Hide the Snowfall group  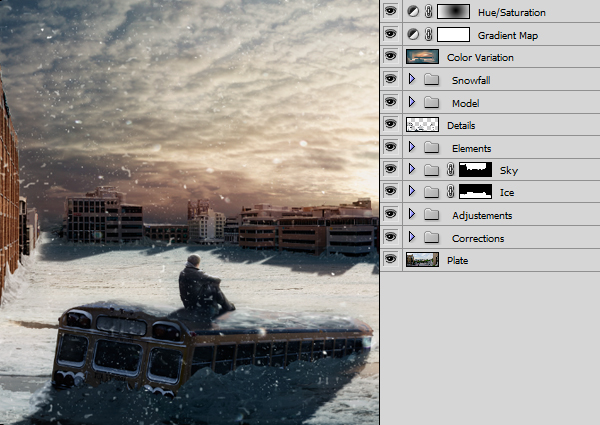[x=390, y=79]
